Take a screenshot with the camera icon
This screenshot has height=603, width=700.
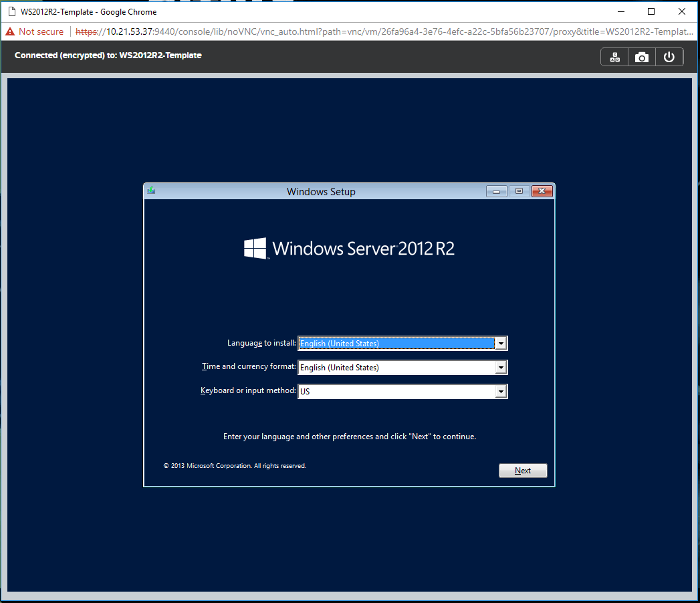point(641,57)
